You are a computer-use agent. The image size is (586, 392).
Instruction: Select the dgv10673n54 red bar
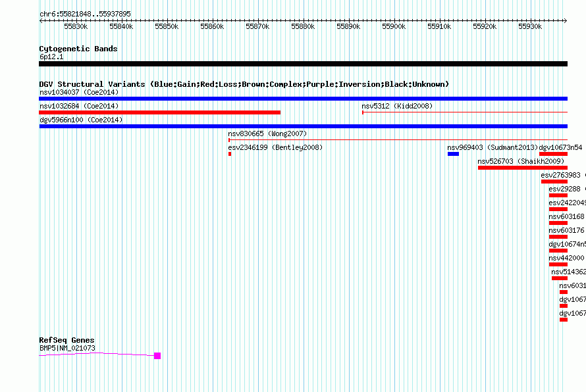(x=554, y=154)
